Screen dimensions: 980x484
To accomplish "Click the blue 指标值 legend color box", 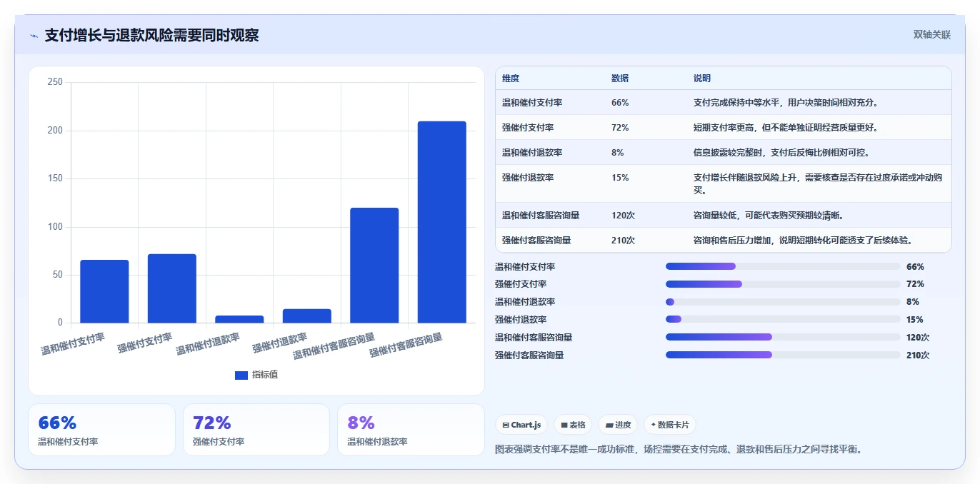I will 241,375.
